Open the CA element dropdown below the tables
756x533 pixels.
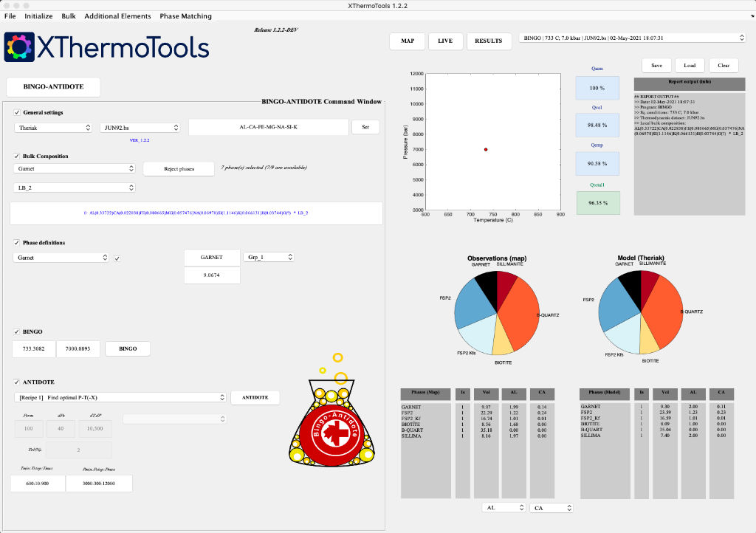tap(551, 508)
